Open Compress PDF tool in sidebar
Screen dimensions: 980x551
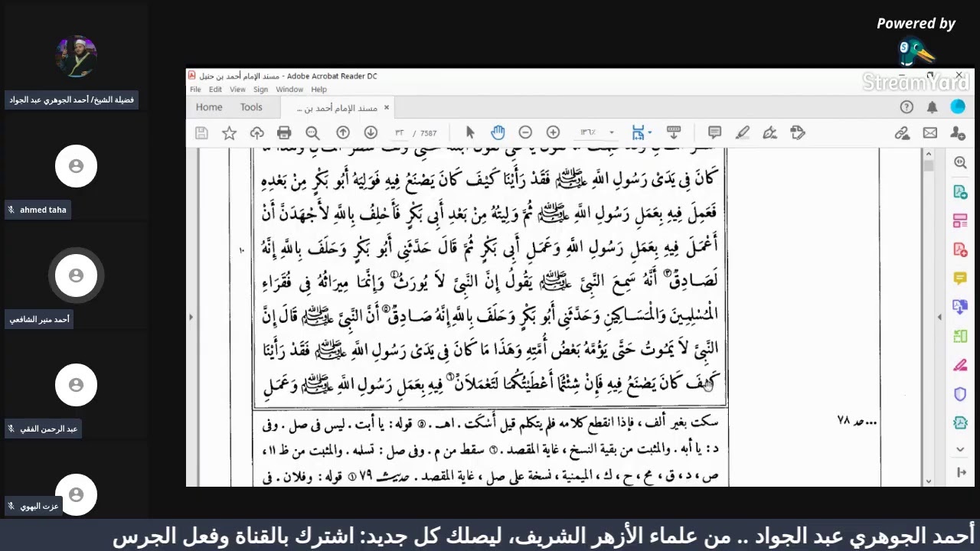point(960,422)
